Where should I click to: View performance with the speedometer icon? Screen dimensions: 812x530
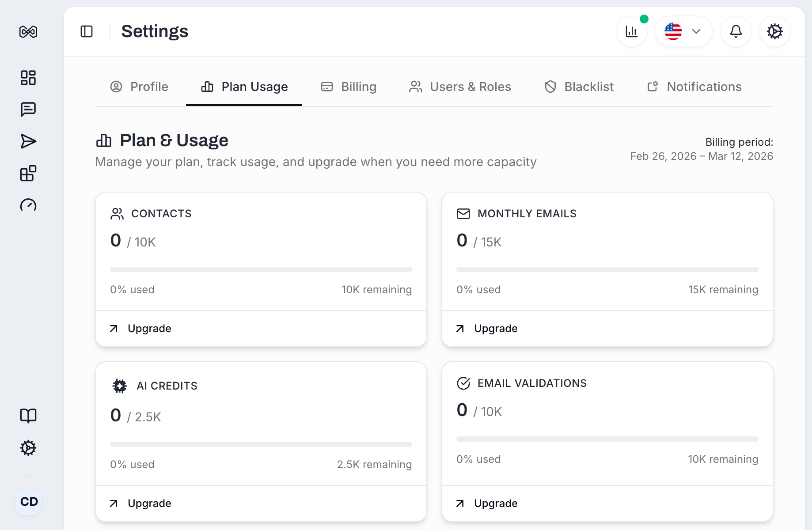28,205
